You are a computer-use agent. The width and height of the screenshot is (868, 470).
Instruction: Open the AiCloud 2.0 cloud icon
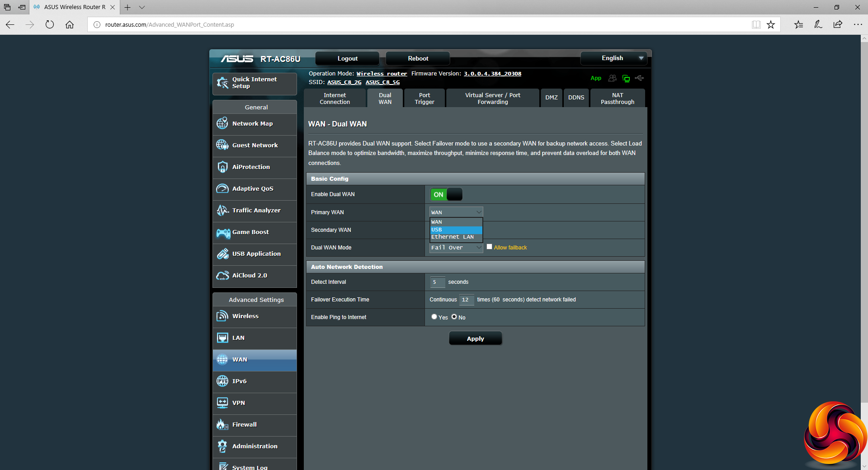[222, 275]
